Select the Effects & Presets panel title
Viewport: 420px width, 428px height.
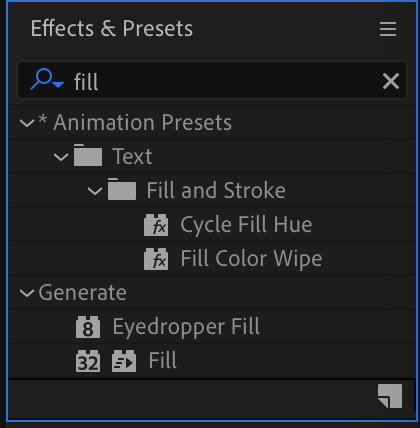[112, 28]
